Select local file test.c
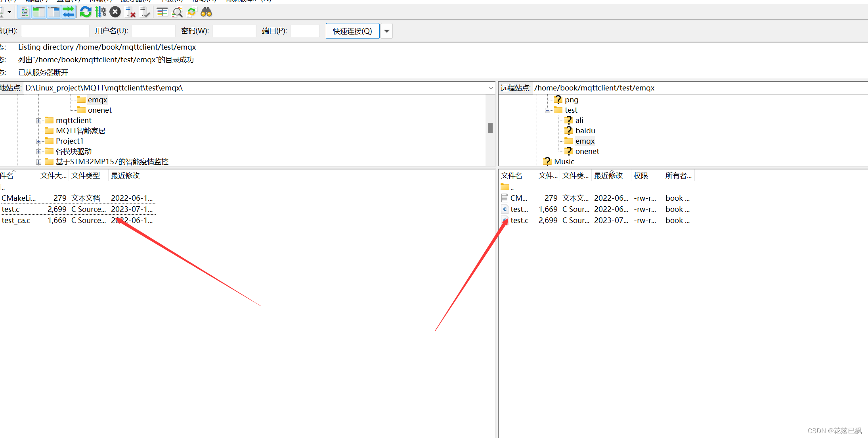 tap(78, 209)
